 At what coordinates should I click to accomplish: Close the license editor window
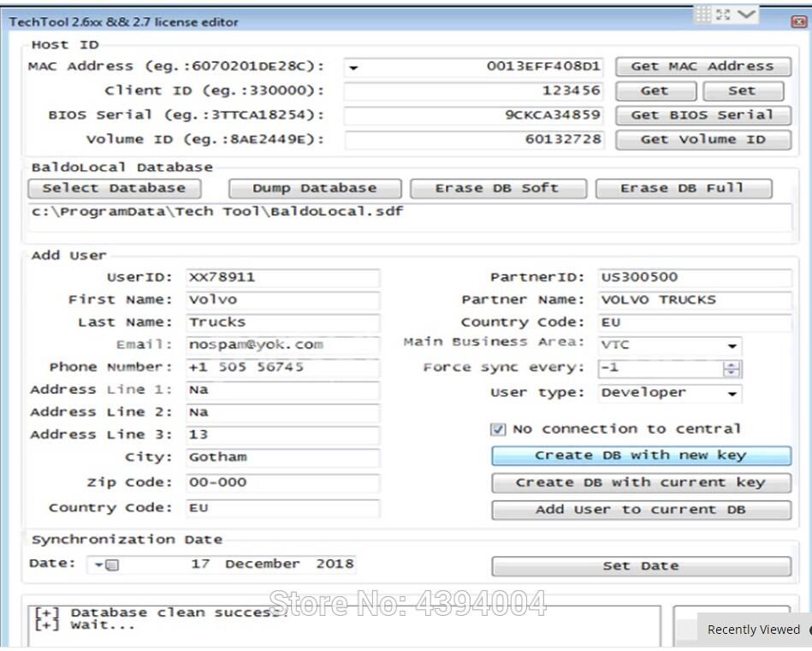[x=799, y=21]
